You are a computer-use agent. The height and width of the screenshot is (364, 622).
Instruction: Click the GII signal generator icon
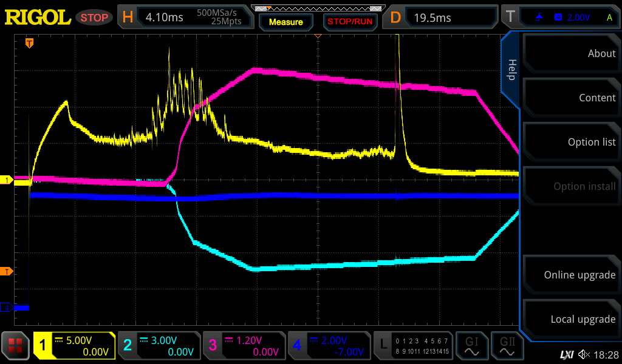pyautogui.click(x=507, y=346)
